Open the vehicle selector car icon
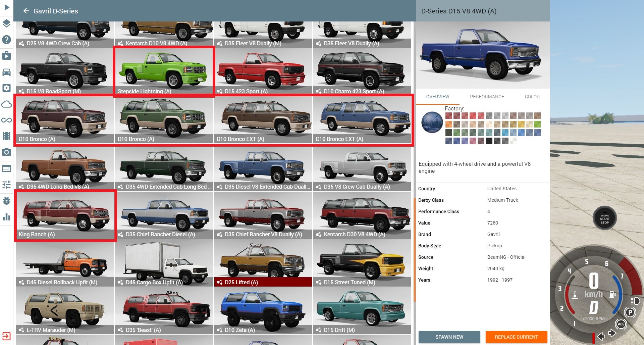The width and height of the screenshot is (644, 345). [6, 72]
